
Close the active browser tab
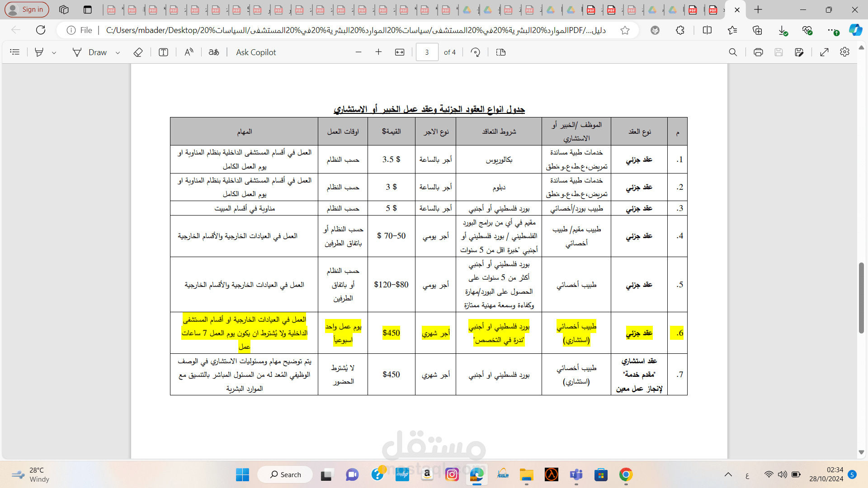[737, 9]
